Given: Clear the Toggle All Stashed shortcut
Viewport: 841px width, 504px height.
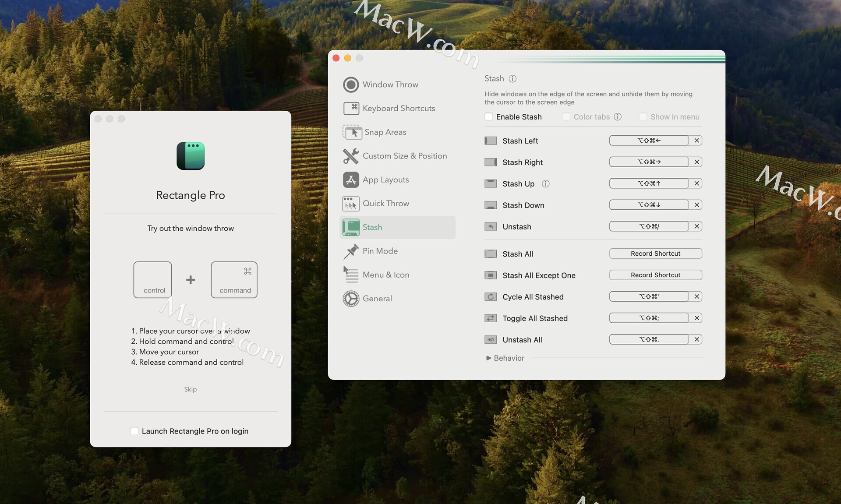Looking at the screenshot, I should point(696,318).
